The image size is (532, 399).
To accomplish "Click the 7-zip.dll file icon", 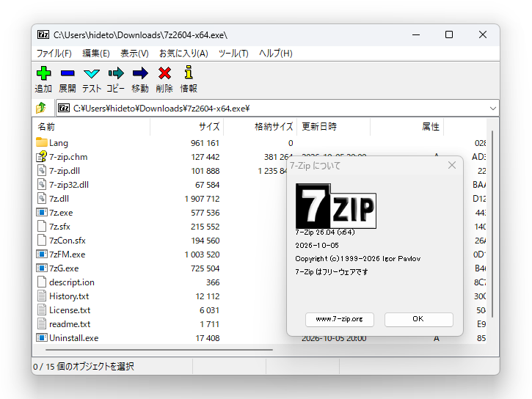I will (41, 170).
